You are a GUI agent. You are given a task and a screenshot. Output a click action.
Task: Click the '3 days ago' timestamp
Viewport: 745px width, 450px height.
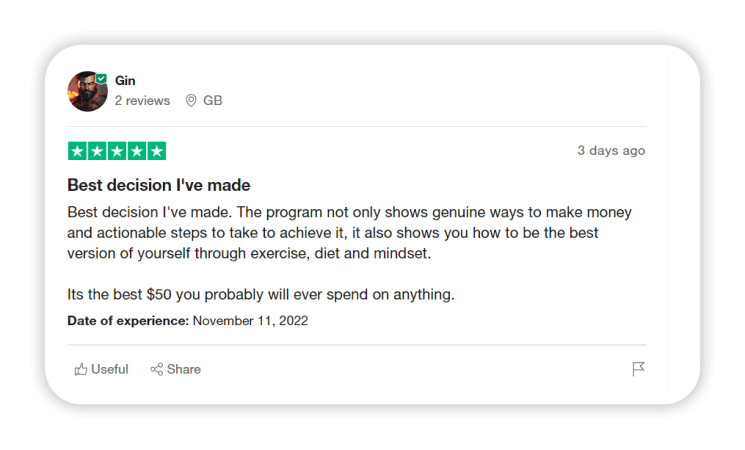tap(611, 151)
